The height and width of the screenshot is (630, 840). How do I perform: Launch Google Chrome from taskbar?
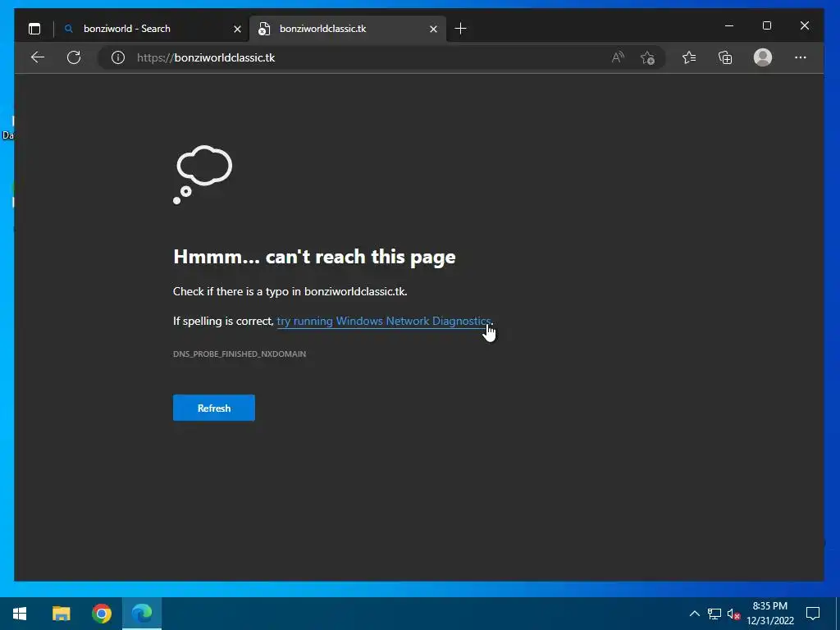[102, 614]
